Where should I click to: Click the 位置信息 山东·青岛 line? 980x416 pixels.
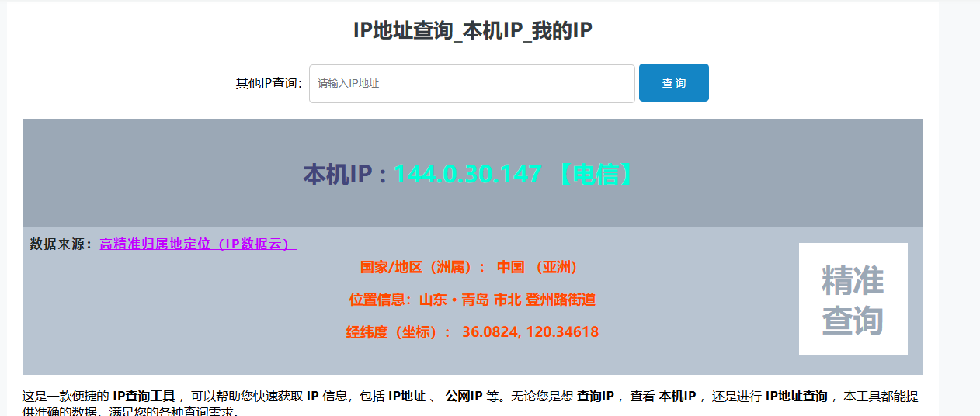pos(472,300)
